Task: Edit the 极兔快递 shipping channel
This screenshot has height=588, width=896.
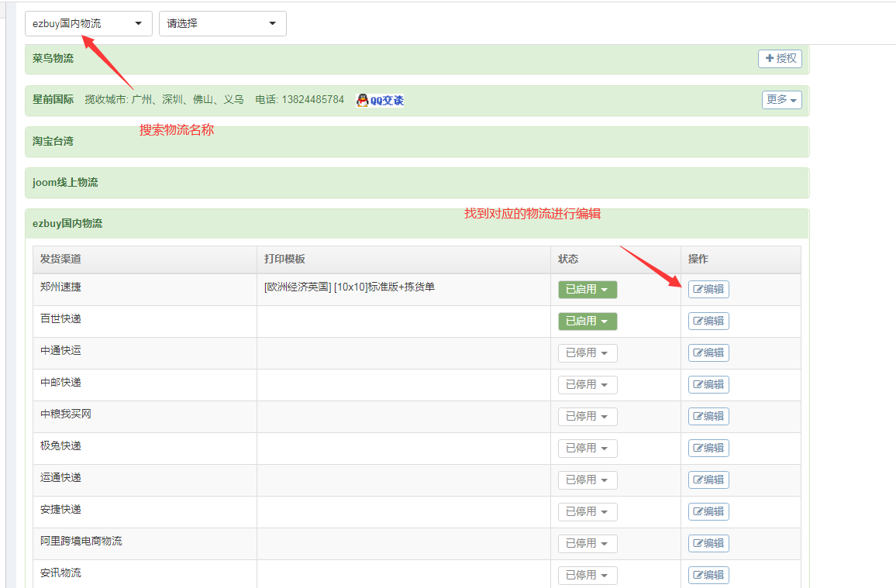Action: tap(708, 448)
